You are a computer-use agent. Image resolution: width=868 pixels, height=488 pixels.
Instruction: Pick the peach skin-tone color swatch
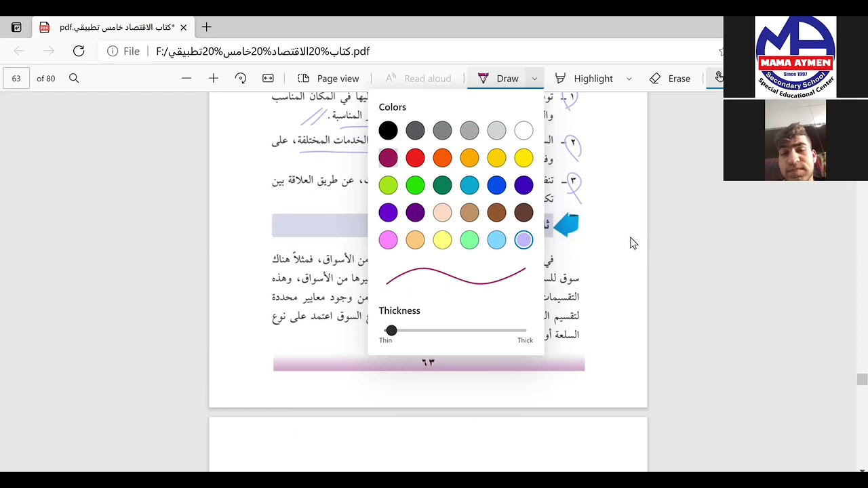[x=442, y=212]
